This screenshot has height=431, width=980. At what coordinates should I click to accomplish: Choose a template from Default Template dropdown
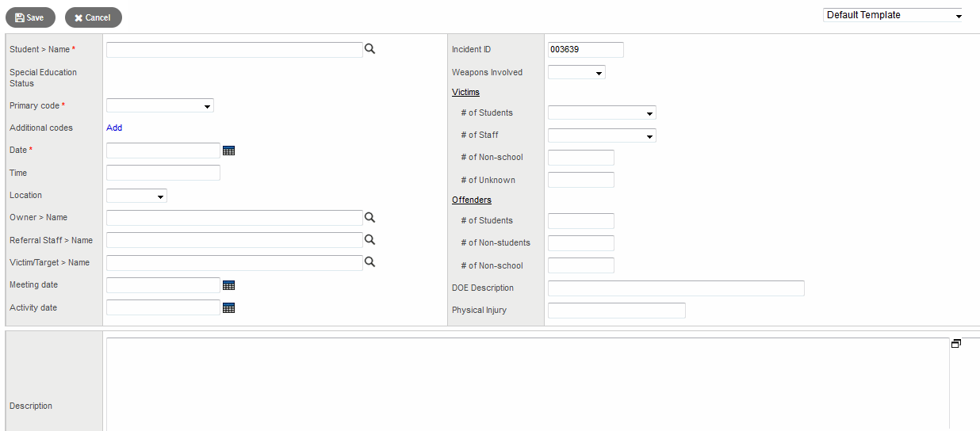tap(893, 15)
